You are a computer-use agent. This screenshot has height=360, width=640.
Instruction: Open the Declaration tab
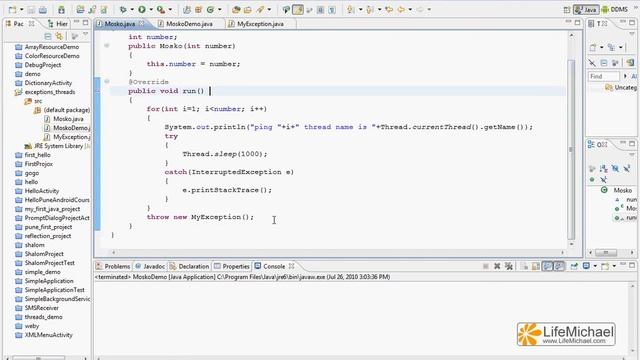pos(189,266)
